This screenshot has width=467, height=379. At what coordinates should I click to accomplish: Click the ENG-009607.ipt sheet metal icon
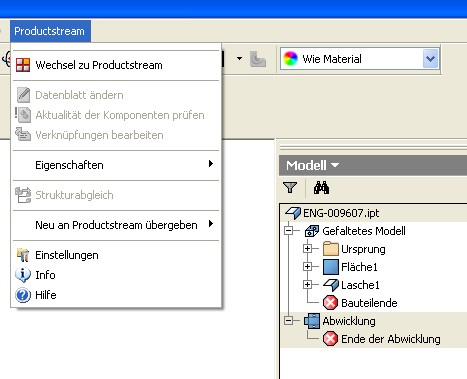(293, 213)
